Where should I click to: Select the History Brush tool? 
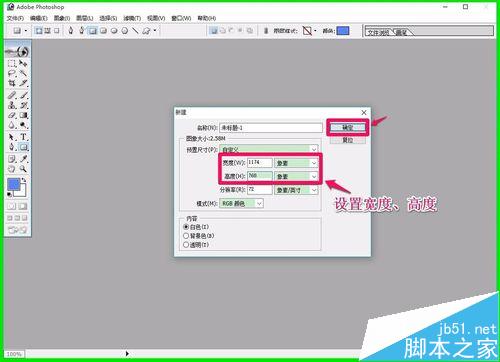pyautogui.click(x=23, y=106)
